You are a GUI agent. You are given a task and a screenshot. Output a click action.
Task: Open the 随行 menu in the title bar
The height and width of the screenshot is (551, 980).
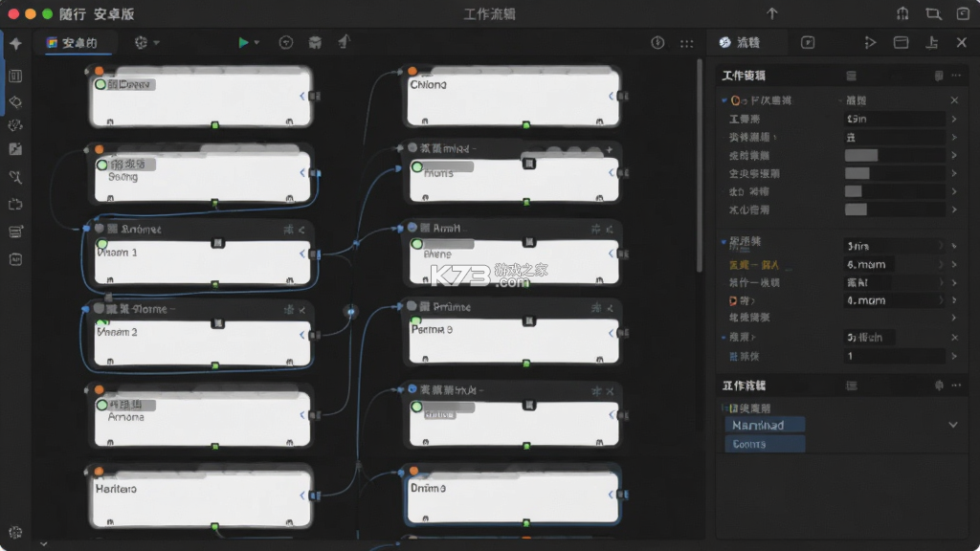(x=73, y=13)
